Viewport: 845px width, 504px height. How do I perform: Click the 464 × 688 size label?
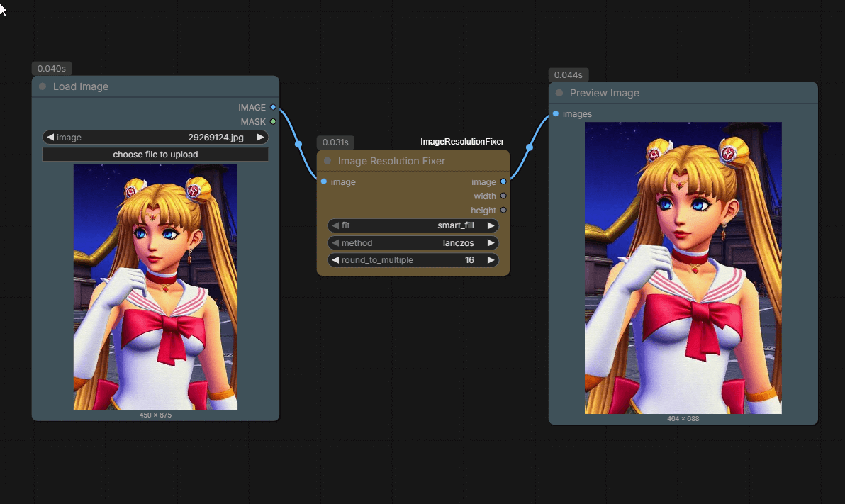coord(683,418)
